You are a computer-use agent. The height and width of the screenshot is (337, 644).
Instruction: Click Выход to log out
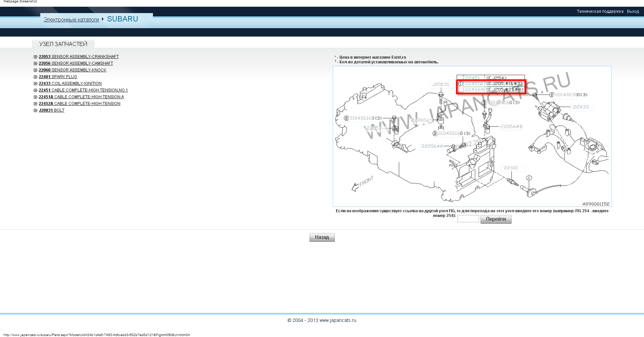(633, 11)
